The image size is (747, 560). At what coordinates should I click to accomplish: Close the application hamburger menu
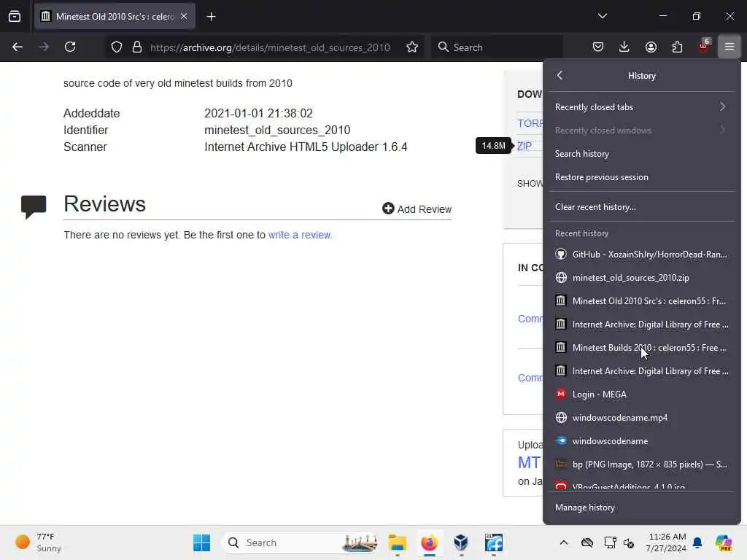point(729,47)
